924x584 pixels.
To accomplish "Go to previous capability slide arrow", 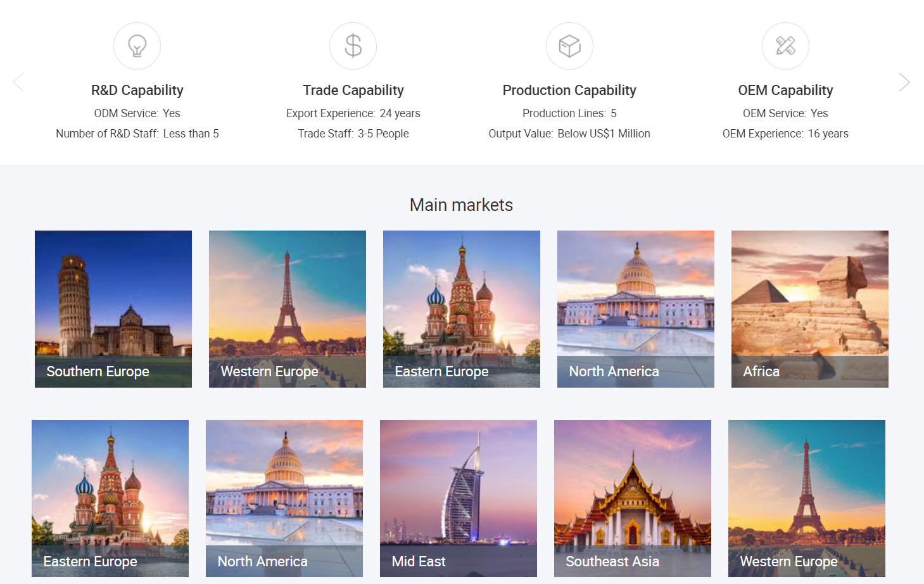I will [18, 82].
